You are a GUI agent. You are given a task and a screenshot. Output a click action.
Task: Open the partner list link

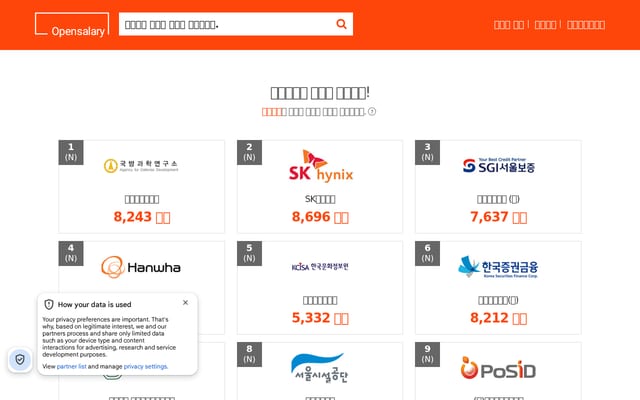71,367
